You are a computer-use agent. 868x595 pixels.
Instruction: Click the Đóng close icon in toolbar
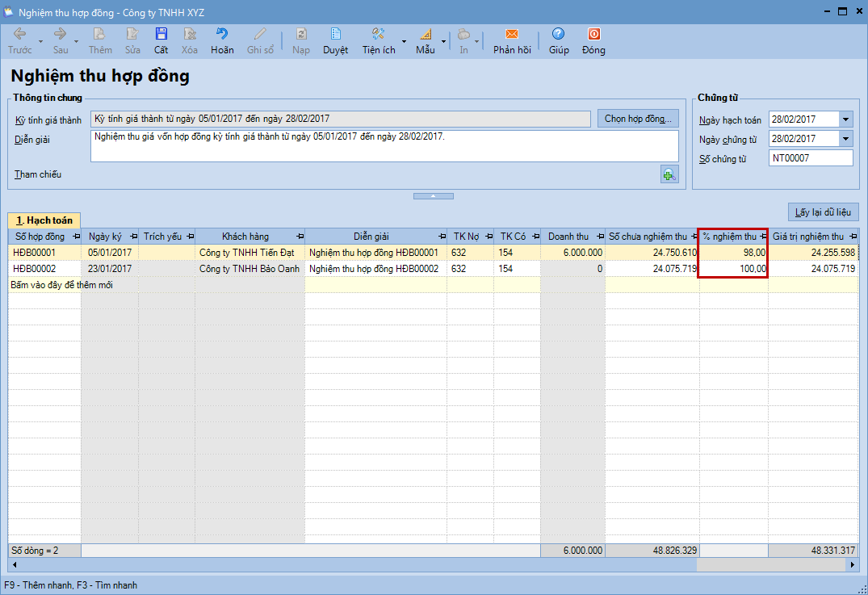pos(593,35)
